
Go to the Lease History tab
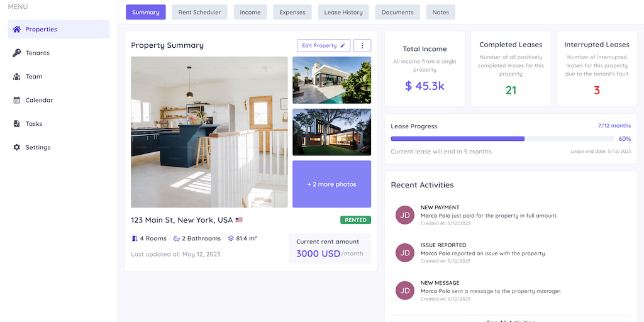[343, 13]
